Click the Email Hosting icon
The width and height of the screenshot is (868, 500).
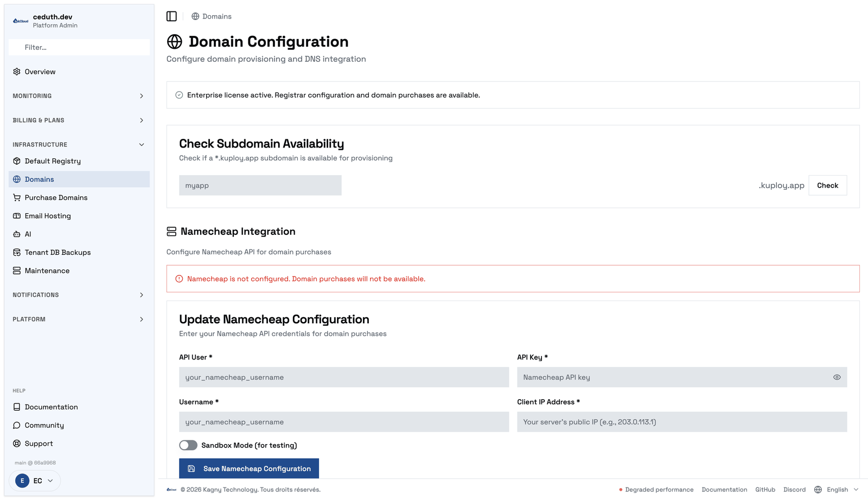click(17, 216)
